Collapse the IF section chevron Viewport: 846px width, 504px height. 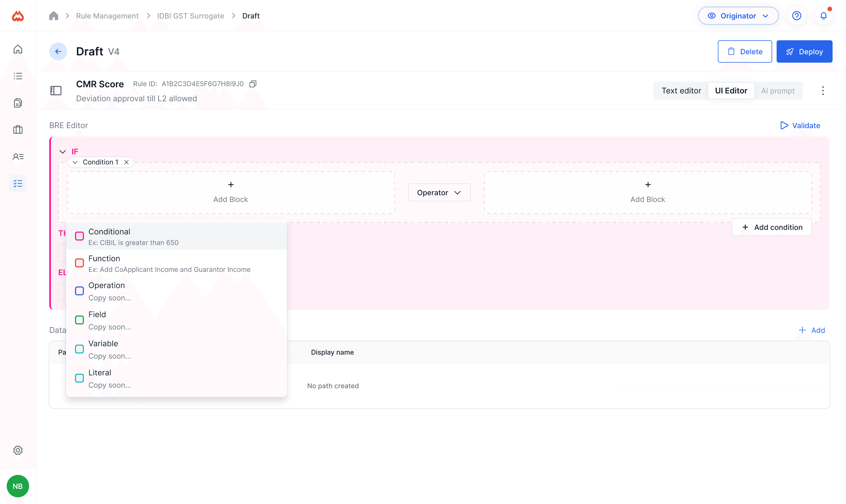[62, 152]
